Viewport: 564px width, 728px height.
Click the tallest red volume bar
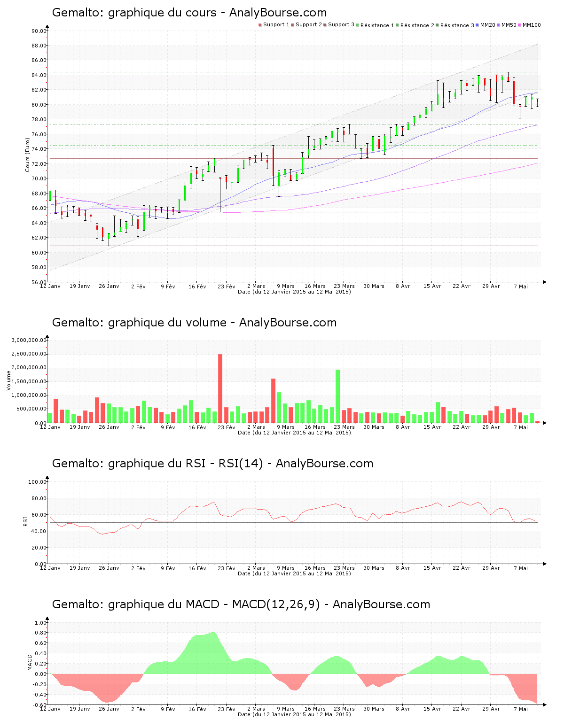click(220, 388)
